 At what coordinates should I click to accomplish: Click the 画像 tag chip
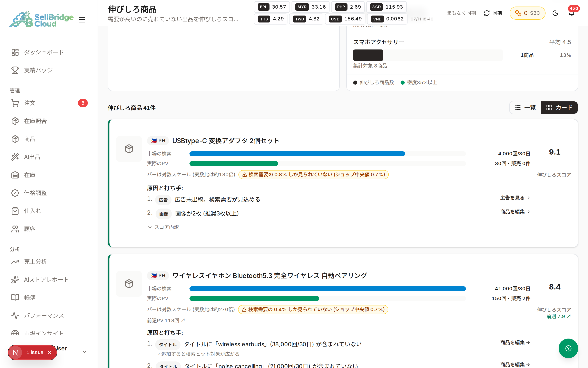click(x=164, y=214)
